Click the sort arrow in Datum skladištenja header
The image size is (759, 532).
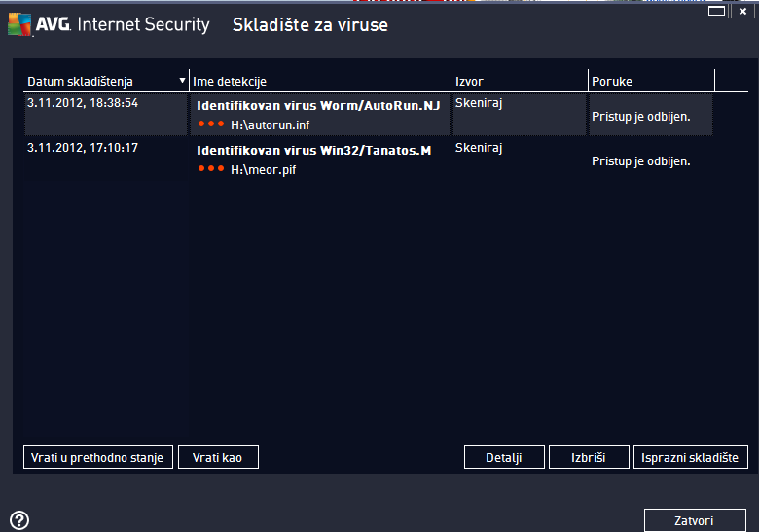point(182,81)
